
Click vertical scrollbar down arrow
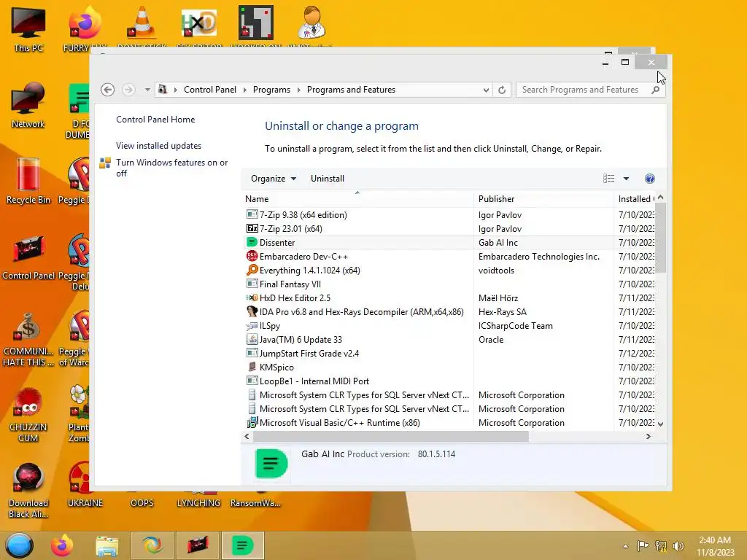pyautogui.click(x=660, y=424)
